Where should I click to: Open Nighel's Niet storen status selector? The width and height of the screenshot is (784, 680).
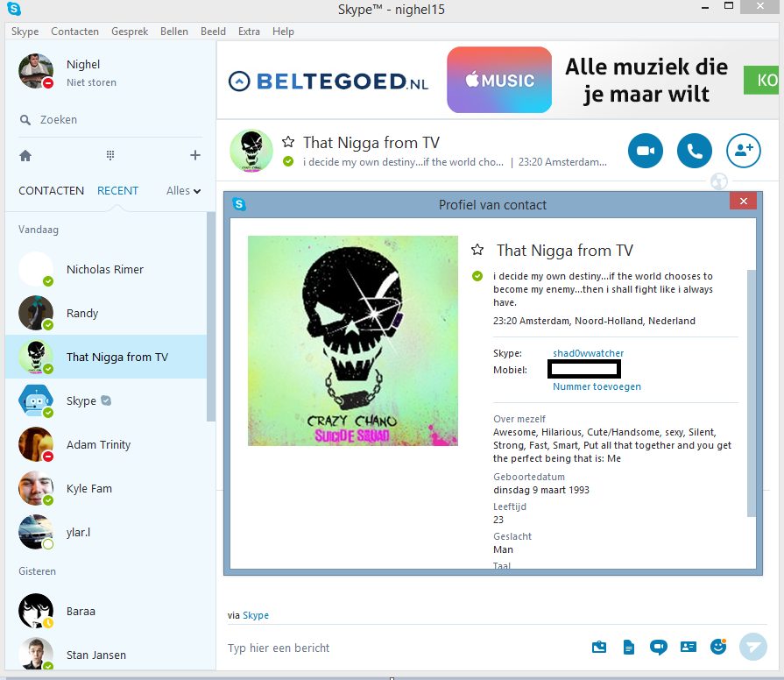(x=91, y=82)
